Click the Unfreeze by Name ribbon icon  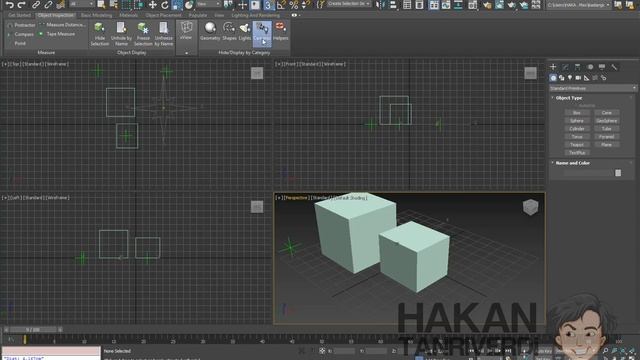164,34
